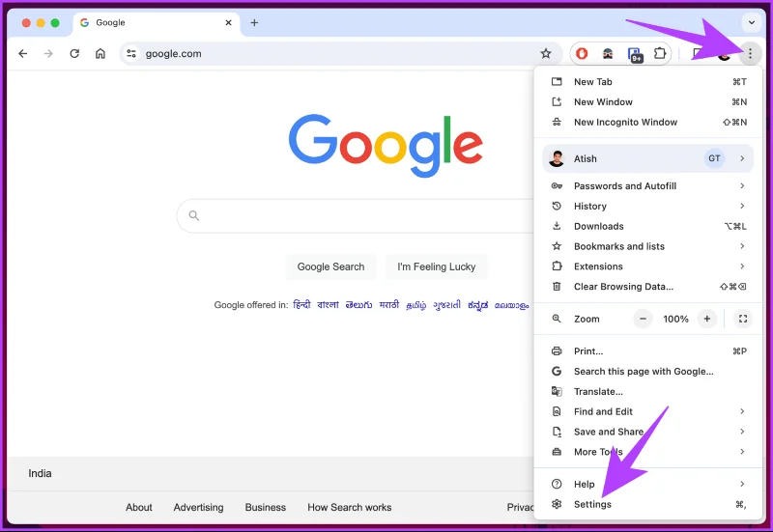773x532 pixels.
Task: Expand the More Tools submenu
Action: 648,452
